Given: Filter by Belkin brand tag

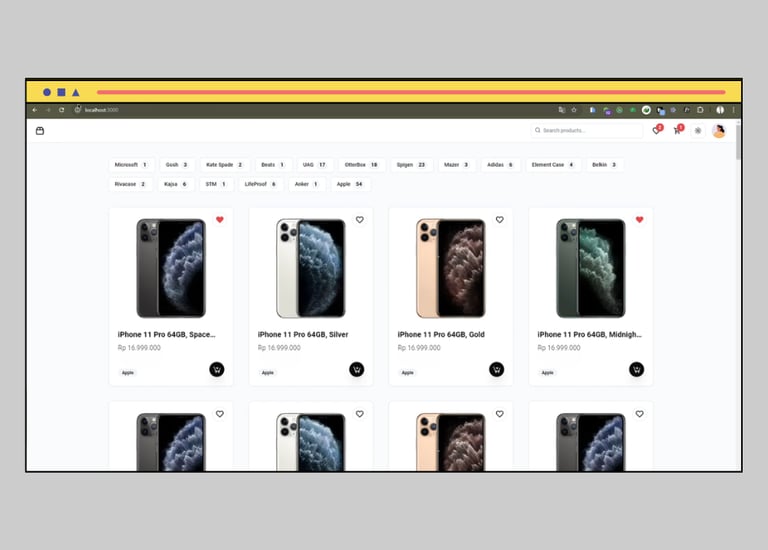Looking at the screenshot, I should tap(604, 165).
